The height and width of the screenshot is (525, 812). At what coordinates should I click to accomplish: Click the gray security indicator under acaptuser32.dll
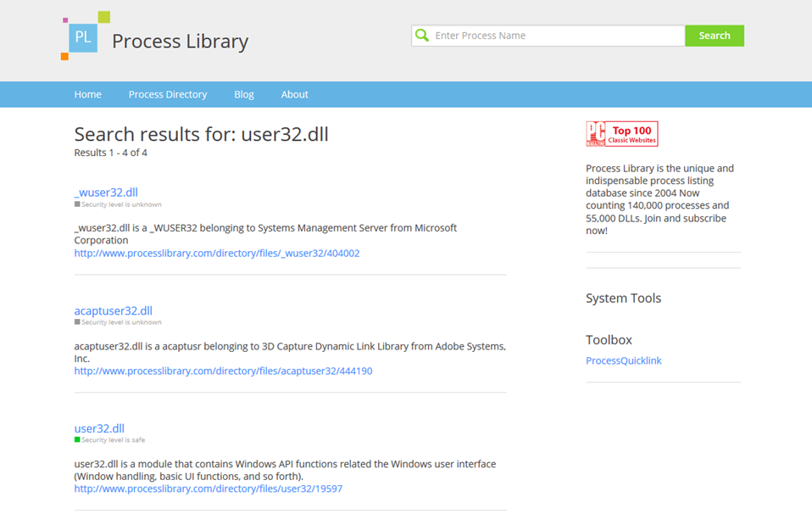tap(77, 321)
